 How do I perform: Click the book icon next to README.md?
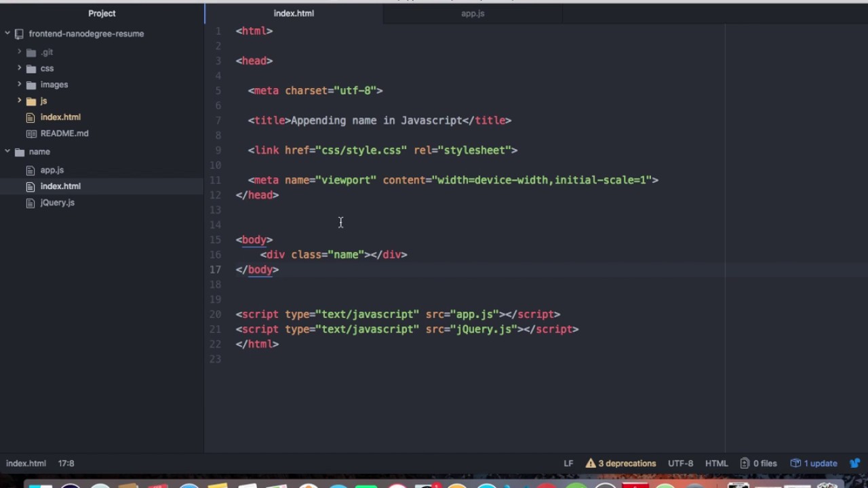click(x=31, y=134)
